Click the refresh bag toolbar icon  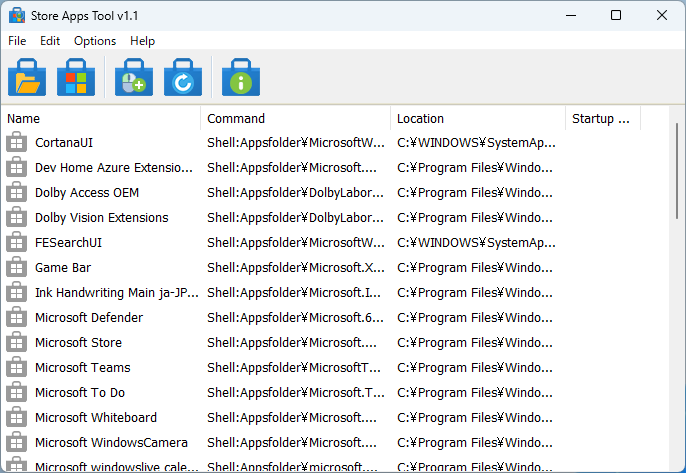click(x=183, y=77)
